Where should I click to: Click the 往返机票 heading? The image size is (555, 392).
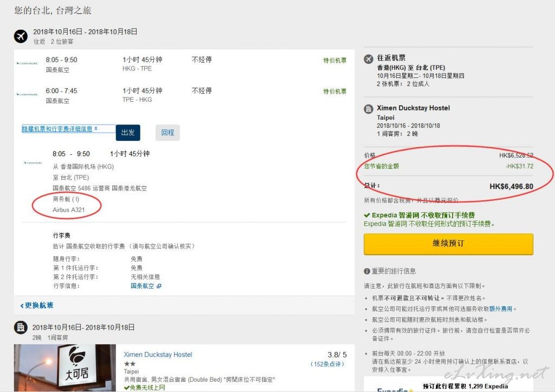point(391,57)
